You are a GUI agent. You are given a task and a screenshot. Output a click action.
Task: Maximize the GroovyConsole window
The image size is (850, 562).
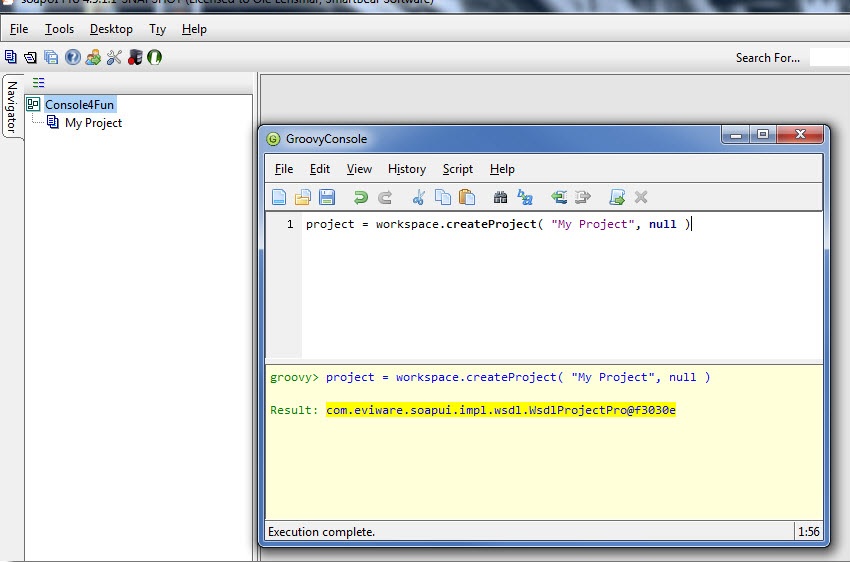(763, 134)
